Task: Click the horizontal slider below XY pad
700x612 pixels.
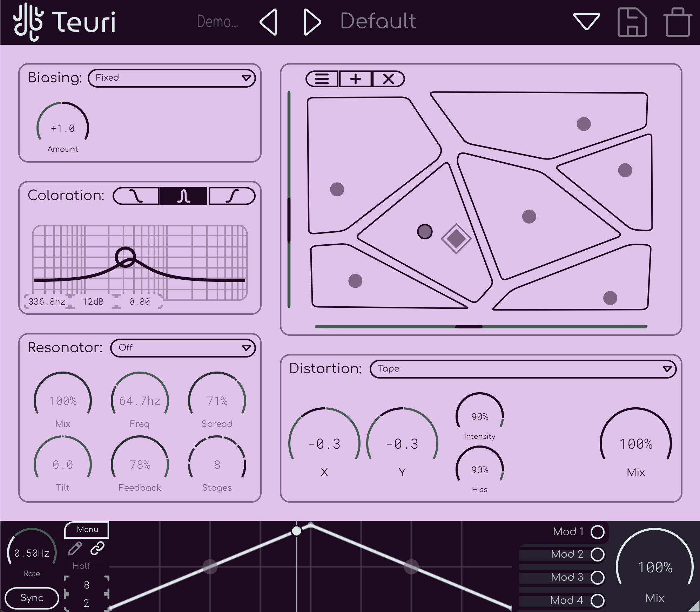Action: point(469,327)
